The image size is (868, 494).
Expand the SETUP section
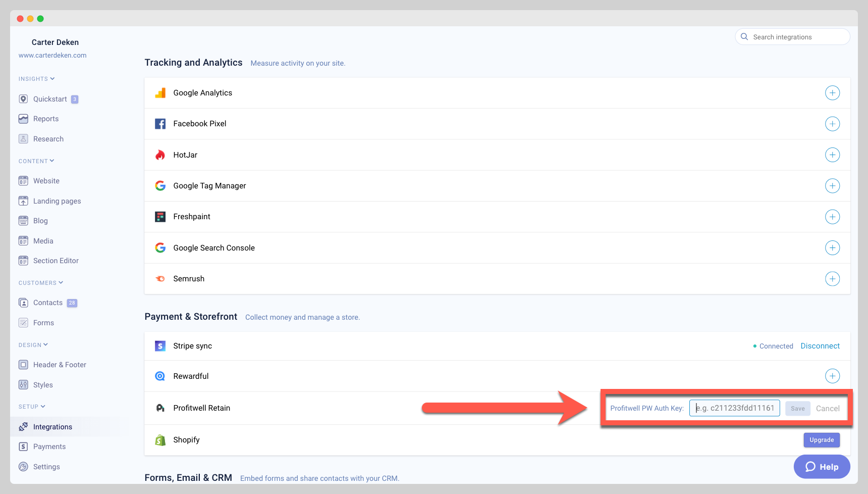coord(31,406)
